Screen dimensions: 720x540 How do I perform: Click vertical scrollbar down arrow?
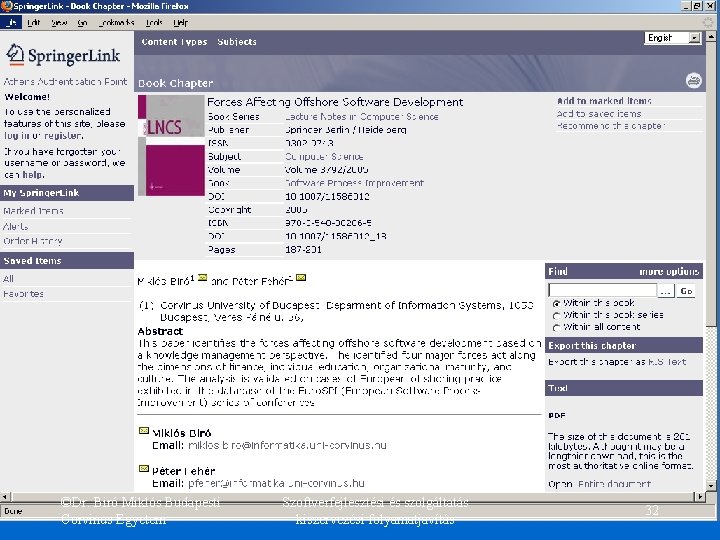[x=711, y=485]
